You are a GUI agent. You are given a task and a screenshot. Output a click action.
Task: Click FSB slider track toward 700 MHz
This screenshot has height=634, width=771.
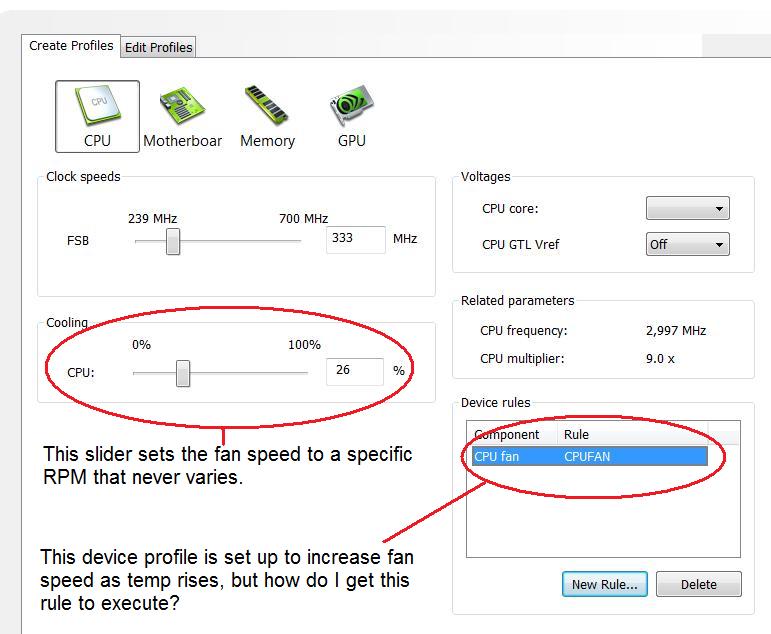[260, 241]
